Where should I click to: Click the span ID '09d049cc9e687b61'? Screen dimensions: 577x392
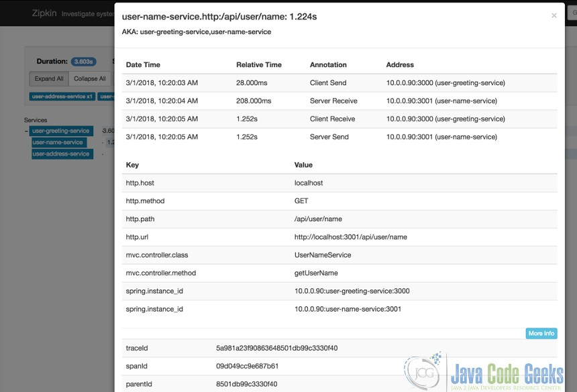pyautogui.click(x=248, y=366)
